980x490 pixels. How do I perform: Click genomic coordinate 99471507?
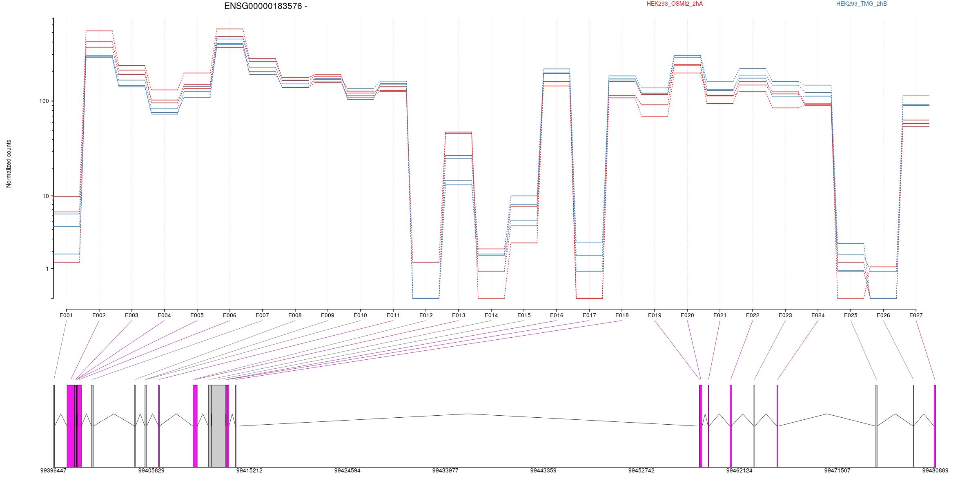837,470
